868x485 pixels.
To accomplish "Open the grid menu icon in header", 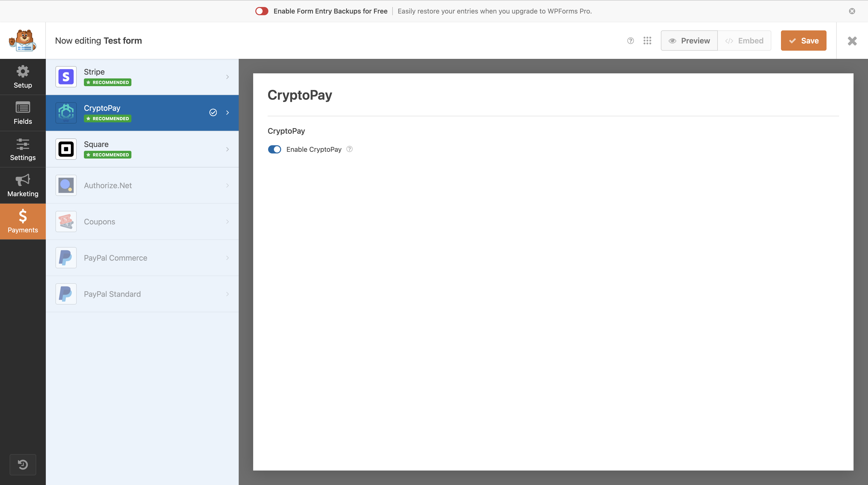I will (647, 41).
